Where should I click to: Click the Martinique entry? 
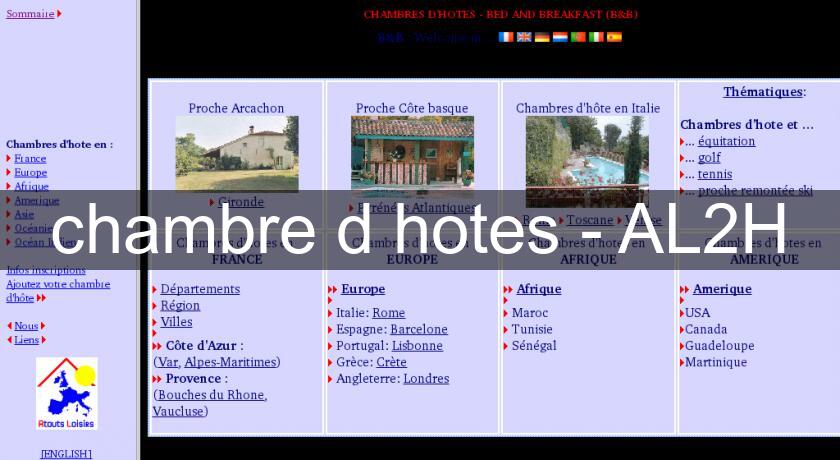pyautogui.click(x=716, y=363)
